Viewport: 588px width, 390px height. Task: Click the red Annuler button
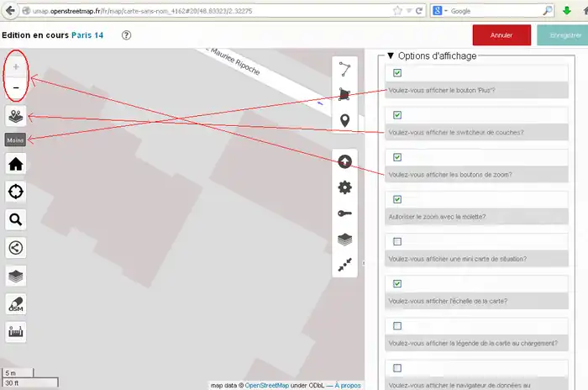coord(501,35)
